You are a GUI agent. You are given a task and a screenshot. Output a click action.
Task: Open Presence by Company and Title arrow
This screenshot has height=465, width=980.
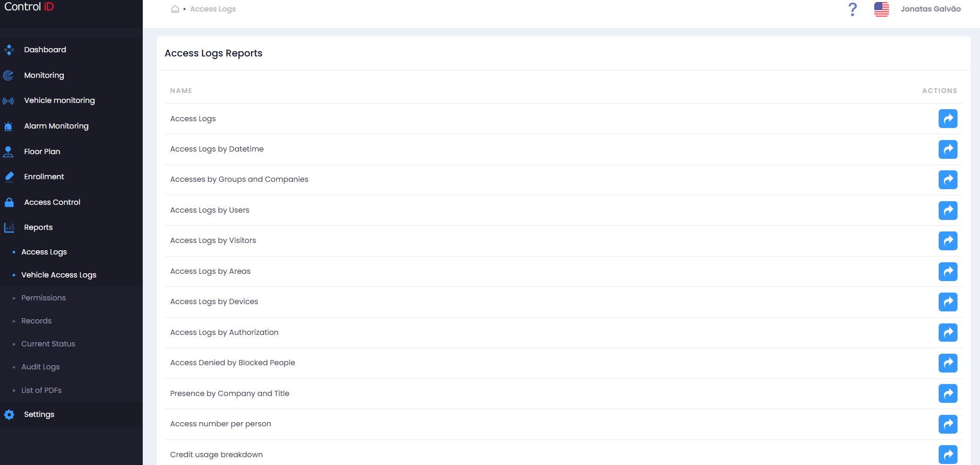948,393
